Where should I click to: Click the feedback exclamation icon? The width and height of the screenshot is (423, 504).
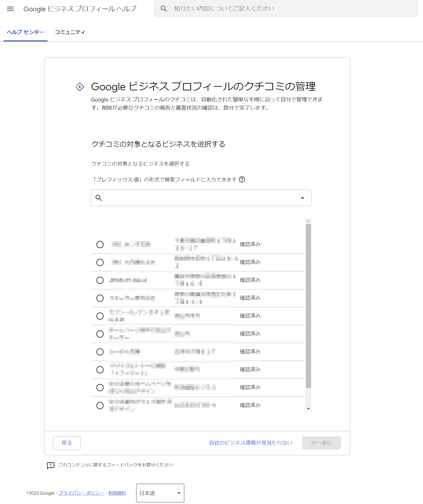pos(50,465)
